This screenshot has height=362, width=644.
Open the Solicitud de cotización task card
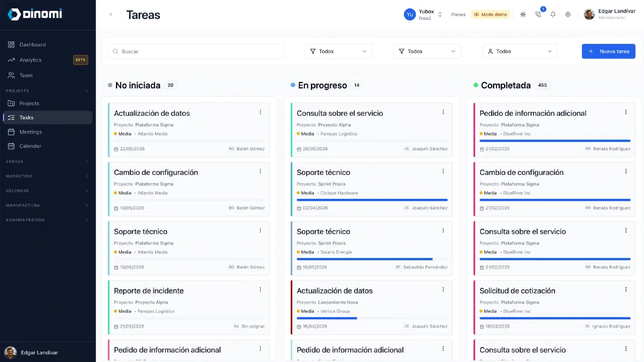pos(554,308)
